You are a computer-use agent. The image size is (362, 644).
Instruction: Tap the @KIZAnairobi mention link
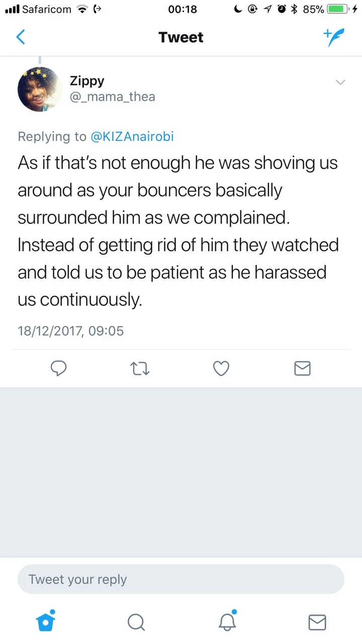pyautogui.click(x=132, y=136)
